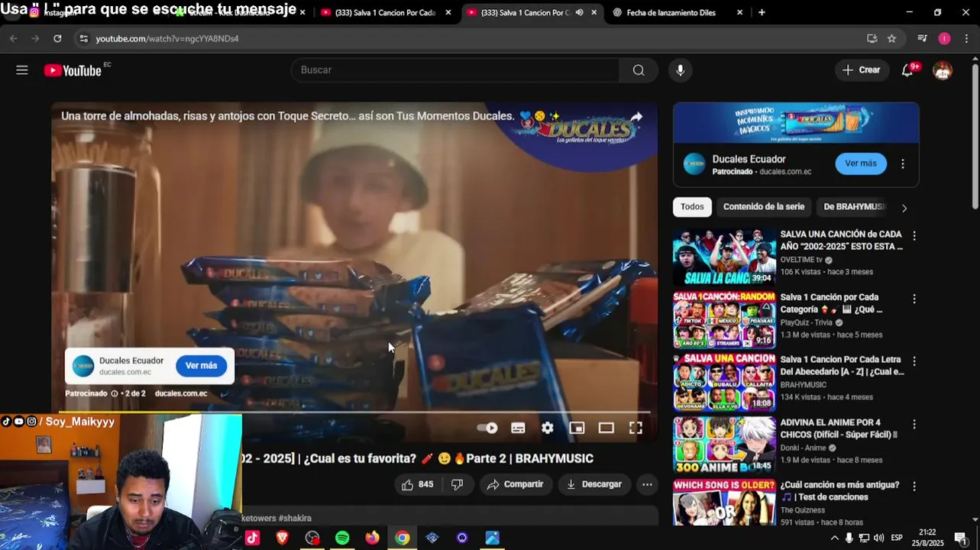The image size is (980, 550).
Task: Open TikTok from the taskbar
Action: tap(253, 538)
